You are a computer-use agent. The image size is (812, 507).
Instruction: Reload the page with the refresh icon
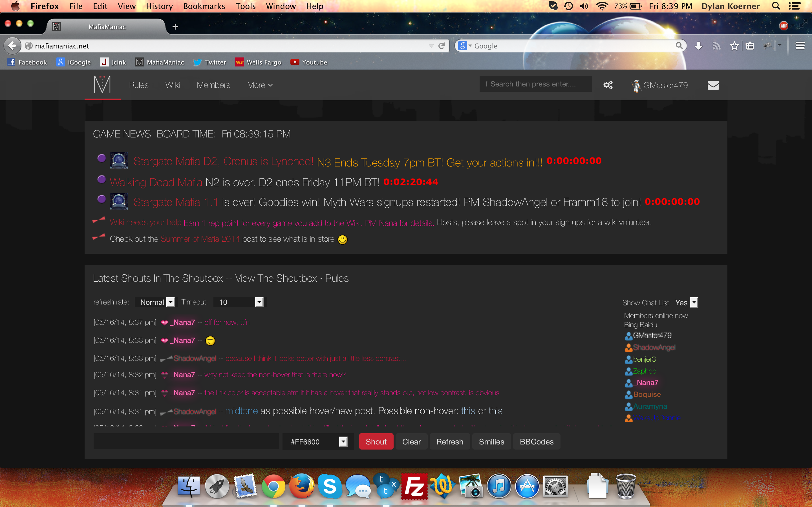click(x=442, y=46)
